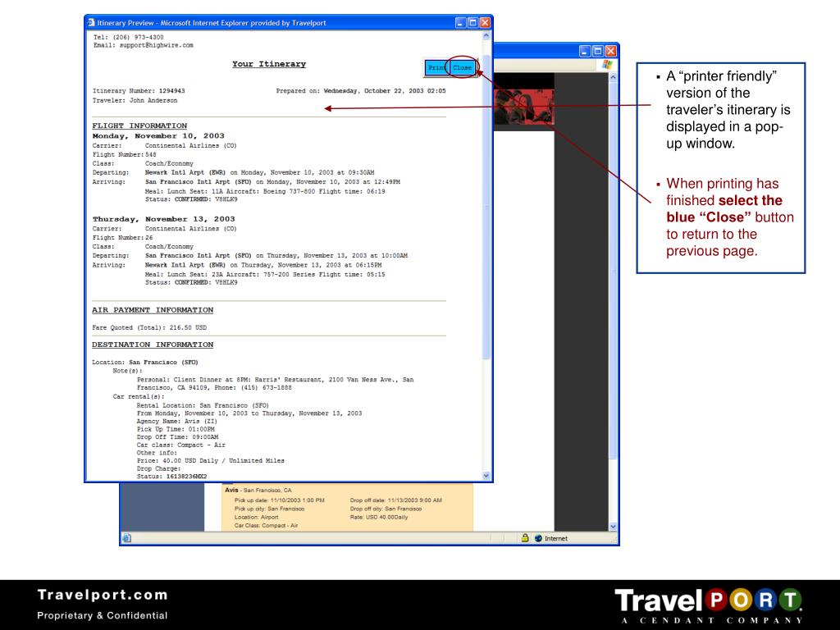The width and height of the screenshot is (840, 630).
Task: Maximize the background browser window
Action: 598,51
